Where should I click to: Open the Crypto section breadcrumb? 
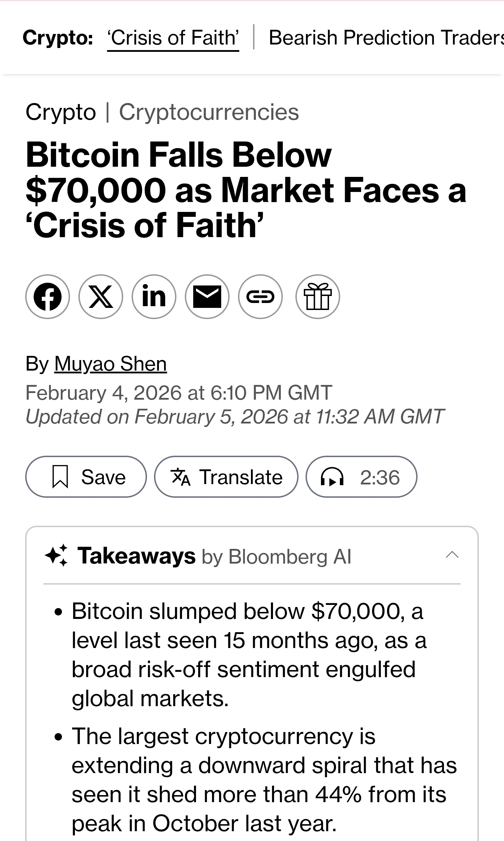[x=61, y=112]
